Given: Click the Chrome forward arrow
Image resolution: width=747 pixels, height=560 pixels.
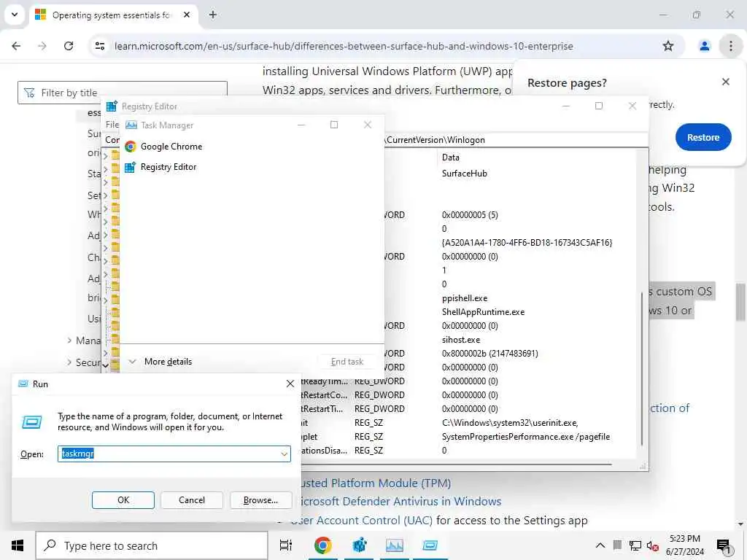Looking at the screenshot, I should [x=42, y=46].
